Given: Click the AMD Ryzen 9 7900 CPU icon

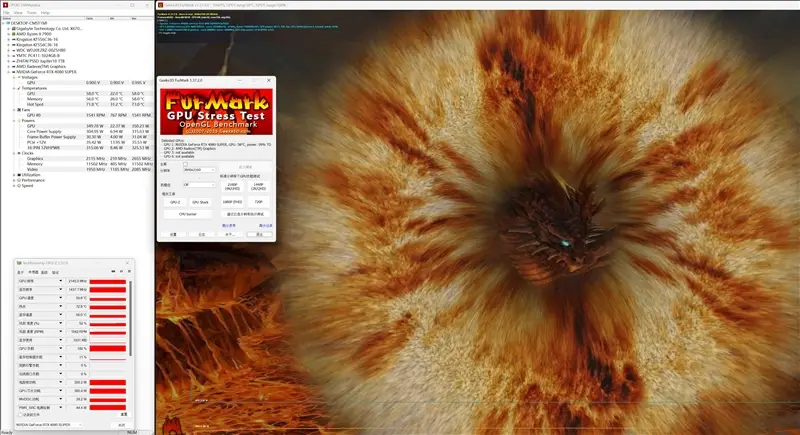Looking at the screenshot, I should 13,34.
